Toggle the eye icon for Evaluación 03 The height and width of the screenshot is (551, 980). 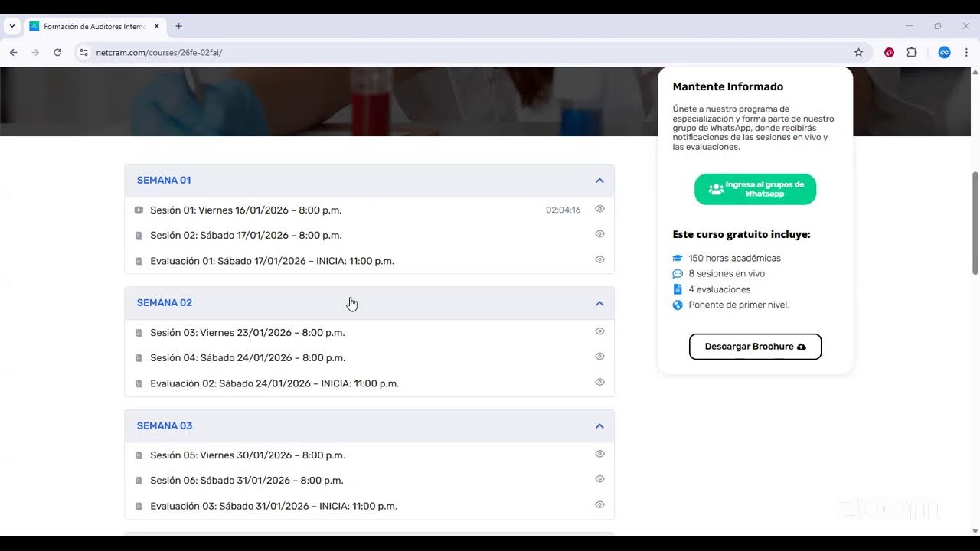pos(600,504)
